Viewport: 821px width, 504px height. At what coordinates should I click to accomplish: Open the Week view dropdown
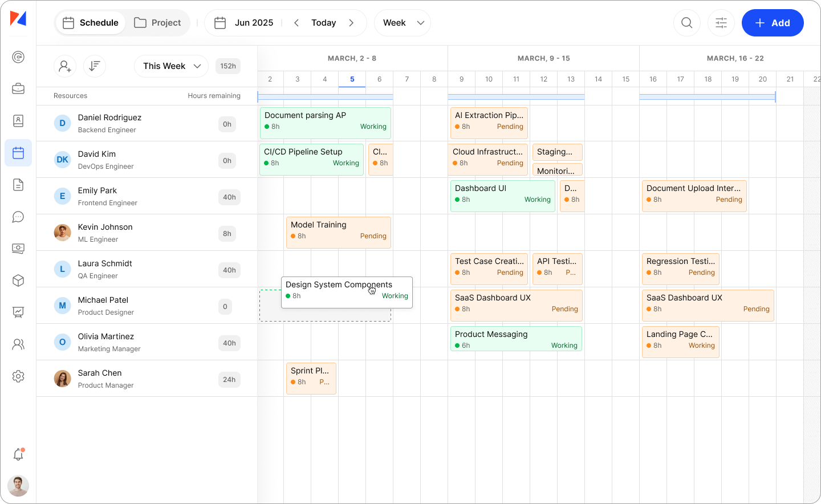pyautogui.click(x=403, y=23)
